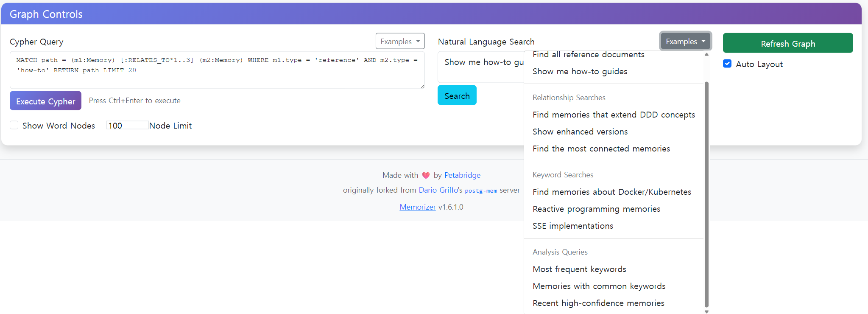Enable the Show Word Nodes checkbox

click(14, 125)
